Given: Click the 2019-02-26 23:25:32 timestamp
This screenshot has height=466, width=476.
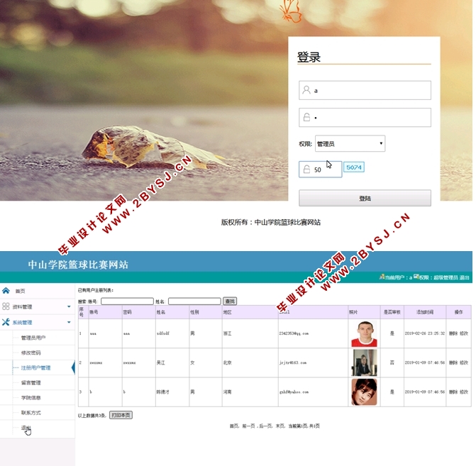Looking at the screenshot, I should pos(425,333).
